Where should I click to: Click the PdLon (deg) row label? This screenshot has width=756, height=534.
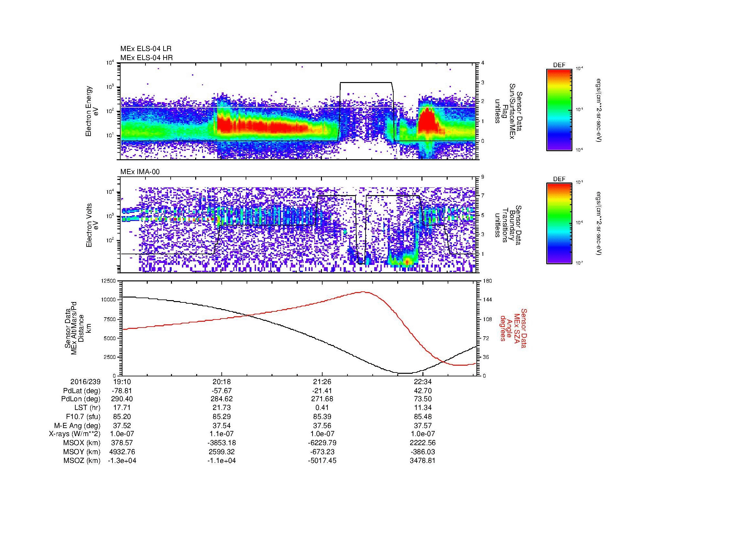click(81, 399)
